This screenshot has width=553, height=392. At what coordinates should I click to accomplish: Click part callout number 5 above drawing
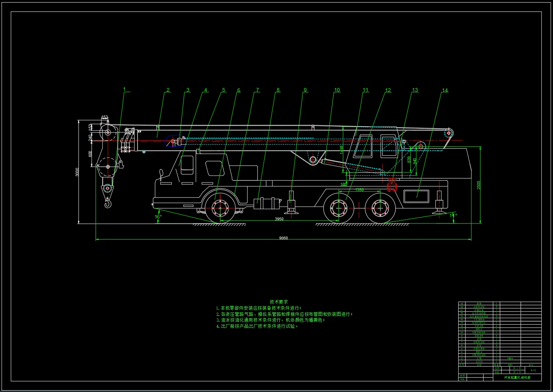tap(223, 90)
